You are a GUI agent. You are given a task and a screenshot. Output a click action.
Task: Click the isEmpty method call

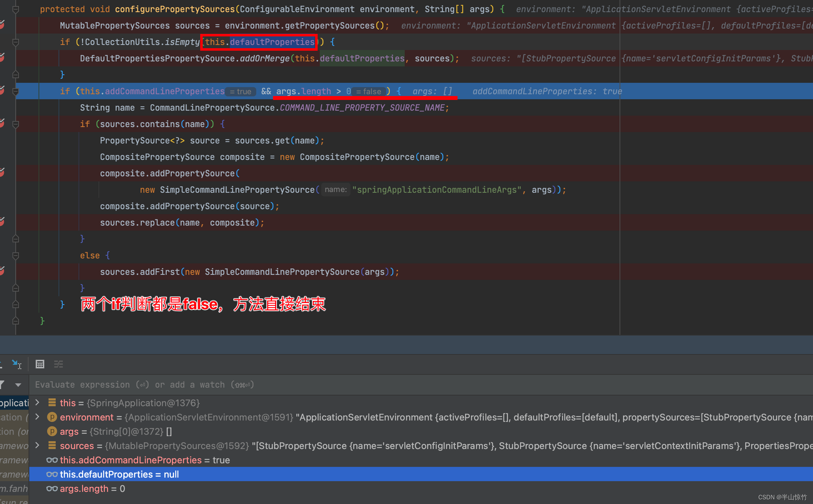[182, 42]
